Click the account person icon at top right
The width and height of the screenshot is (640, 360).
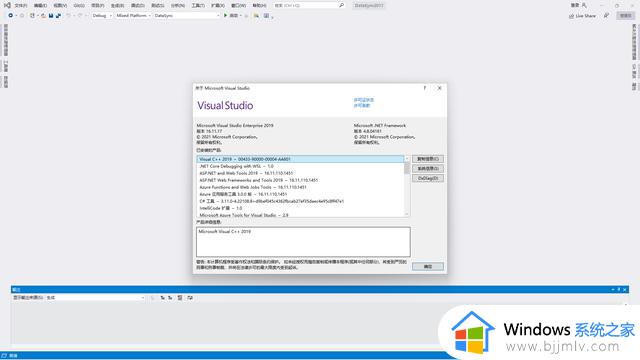pos(584,5)
